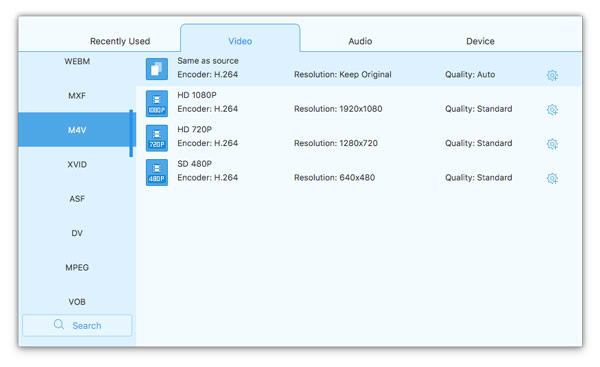This screenshot has width=600, height=367.
Task: Open settings gear for HD 1080P preset
Action: pos(552,109)
